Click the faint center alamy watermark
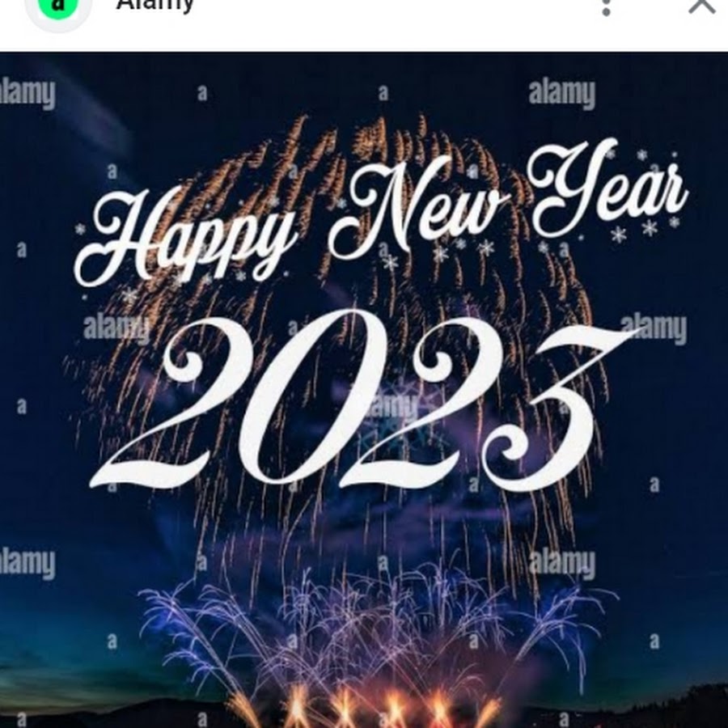The width and height of the screenshot is (728, 728). tap(389, 406)
